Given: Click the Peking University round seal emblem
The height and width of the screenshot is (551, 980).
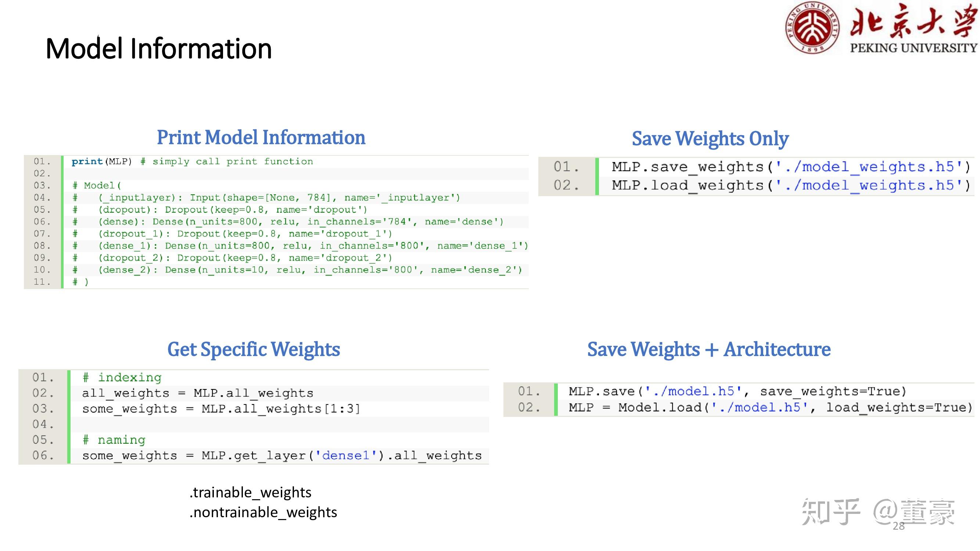Looking at the screenshot, I should (813, 28).
